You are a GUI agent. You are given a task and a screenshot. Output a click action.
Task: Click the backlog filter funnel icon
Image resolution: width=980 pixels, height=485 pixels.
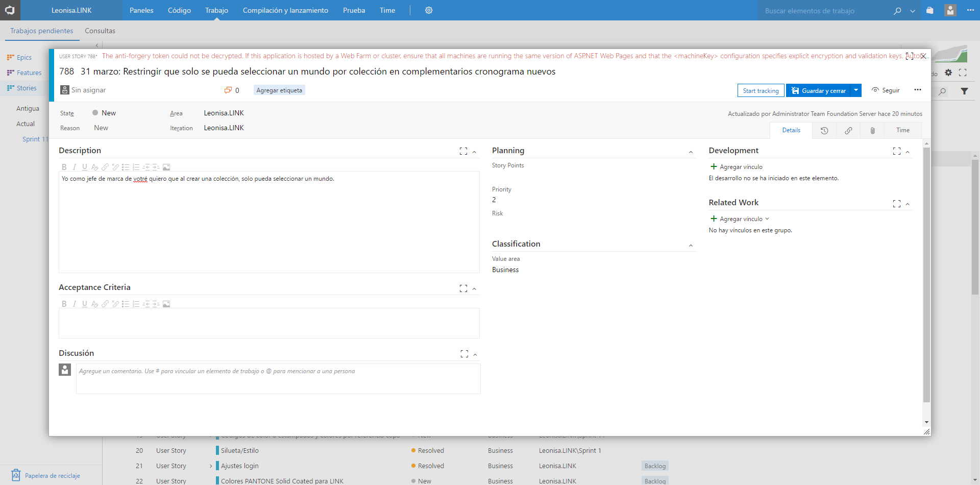964,91
